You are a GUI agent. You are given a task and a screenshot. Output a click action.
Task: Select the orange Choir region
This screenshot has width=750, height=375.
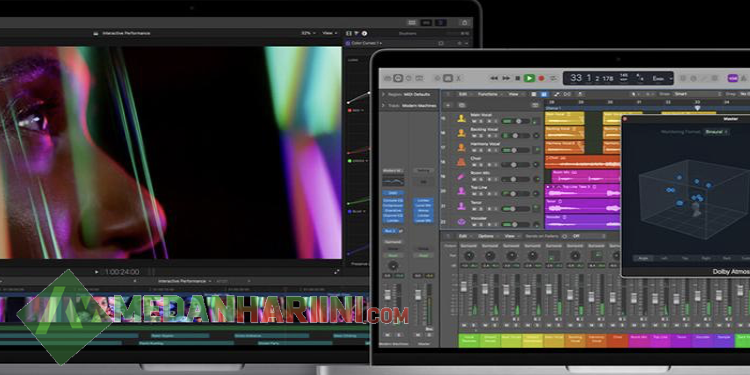(583, 162)
